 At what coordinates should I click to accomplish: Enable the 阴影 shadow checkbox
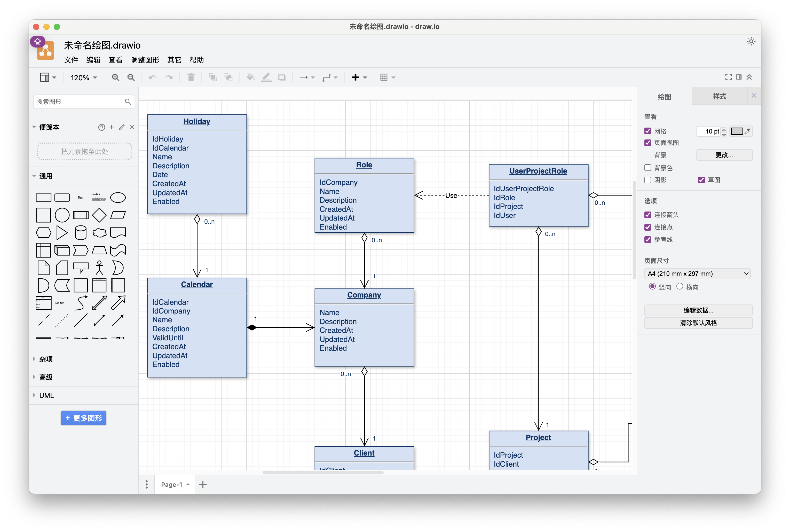(647, 180)
